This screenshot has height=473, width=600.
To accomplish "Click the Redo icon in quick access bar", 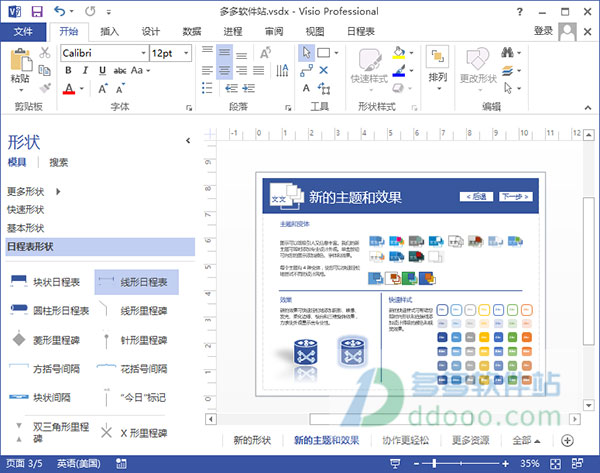I will pos(90,11).
